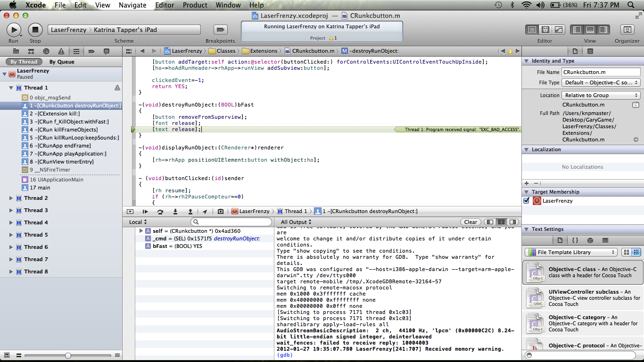Viewport: 644px width, 362px height.
Task: Click the CRunkcbutton.m jump bar segment
Action: point(309,51)
